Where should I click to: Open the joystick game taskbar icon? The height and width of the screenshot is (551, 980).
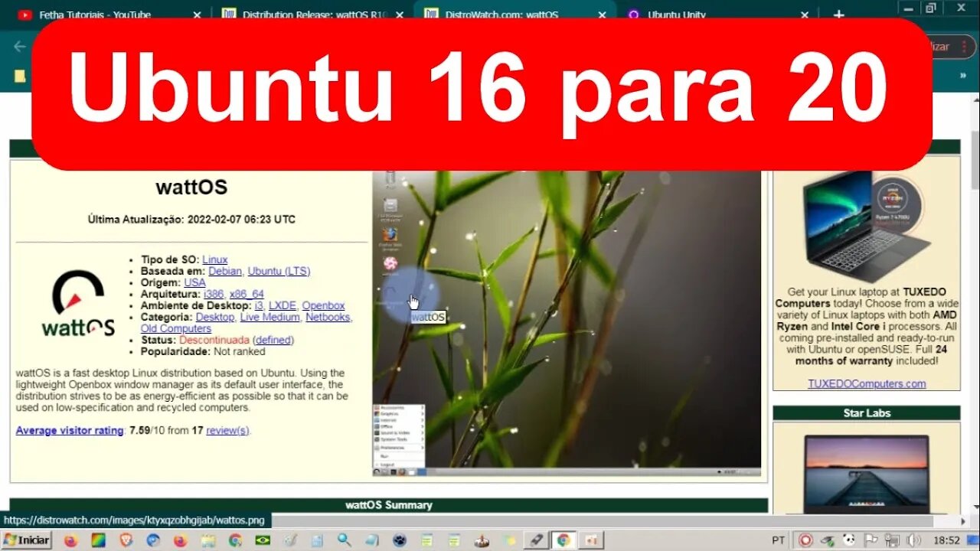[482, 540]
